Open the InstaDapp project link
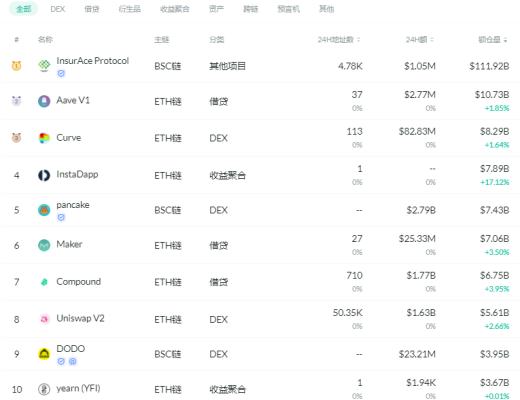The image size is (520, 400). 77,174
